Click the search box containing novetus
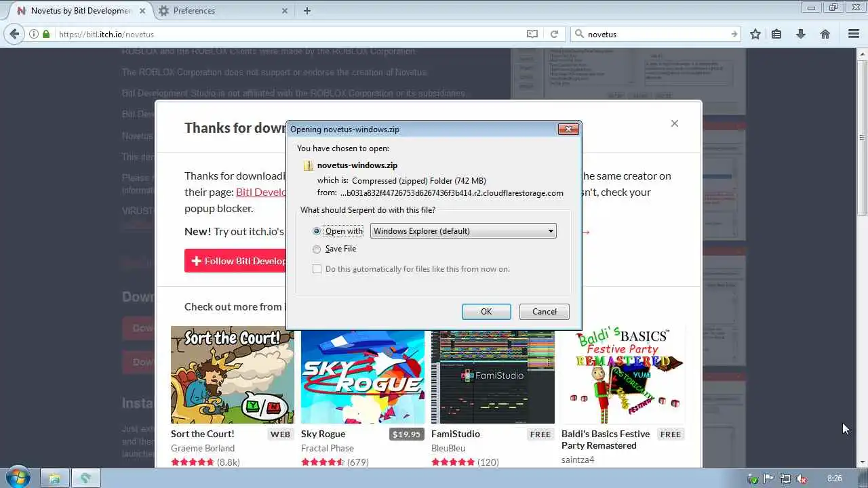868x488 pixels. (656, 34)
